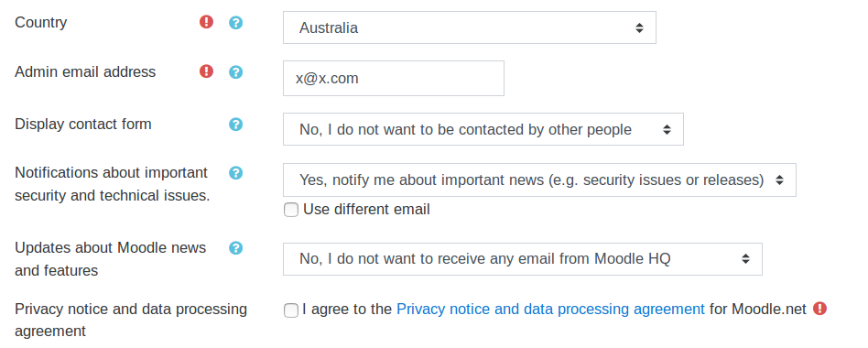Open help for security notifications setting
The height and width of the screenshot is (348, 868).
click(236, 172)
